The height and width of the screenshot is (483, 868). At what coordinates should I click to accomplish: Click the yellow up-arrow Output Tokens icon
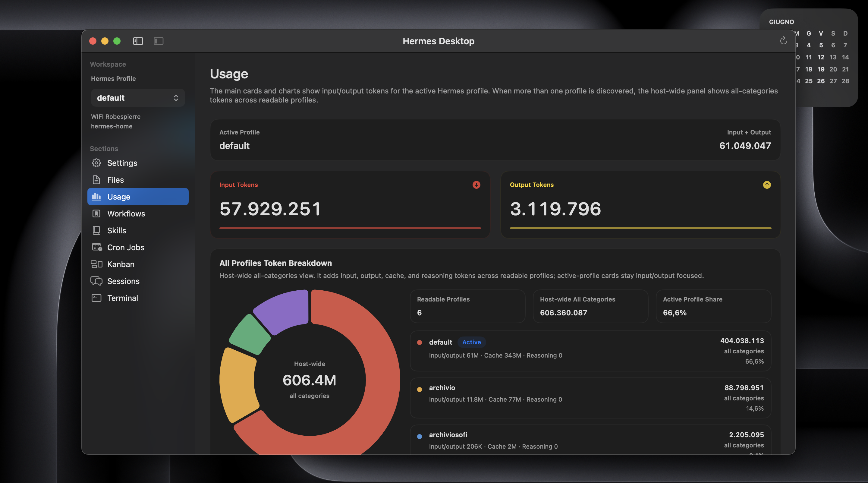pos(766,185)
